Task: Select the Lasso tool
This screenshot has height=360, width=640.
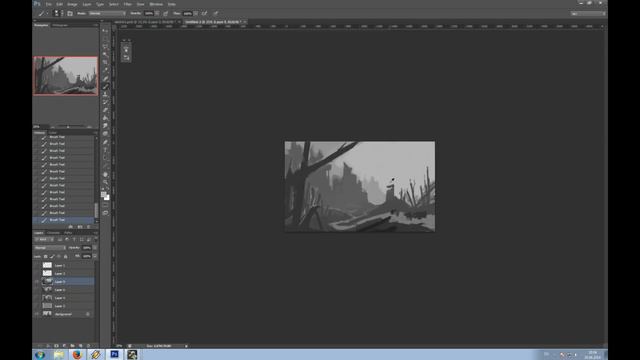Action: coord(105,47)
